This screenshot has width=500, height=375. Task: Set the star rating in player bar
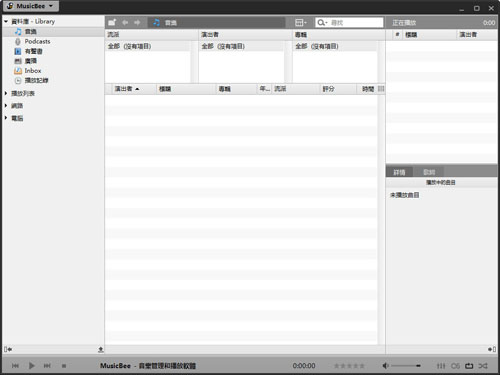coord(349,366)
